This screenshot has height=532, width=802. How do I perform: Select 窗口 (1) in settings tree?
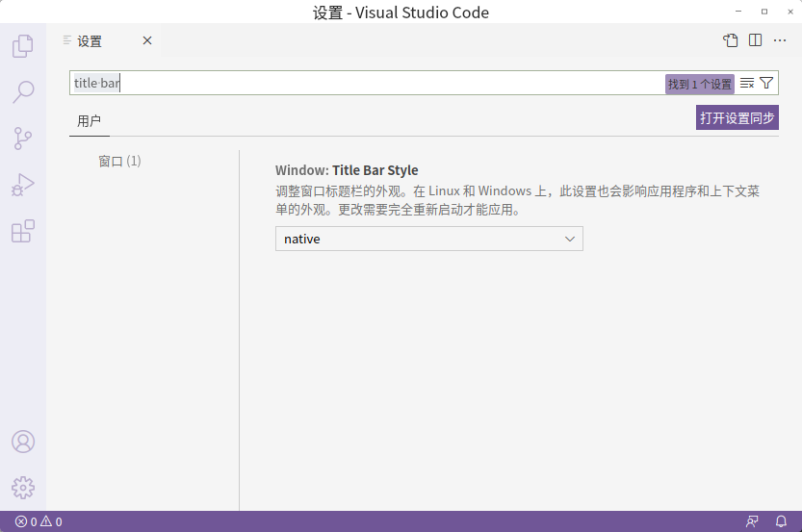[119, 162]
